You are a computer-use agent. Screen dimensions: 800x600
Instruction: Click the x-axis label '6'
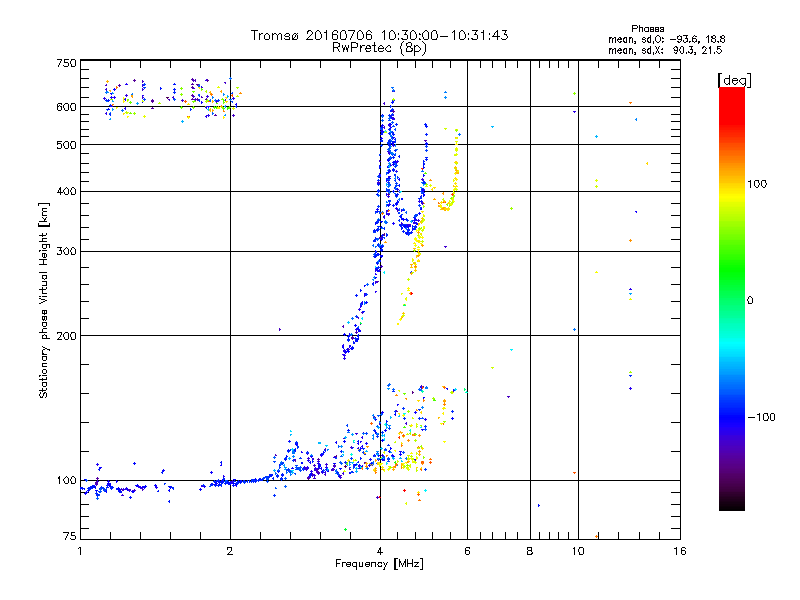pyautogui.click(x=467, y=551)
